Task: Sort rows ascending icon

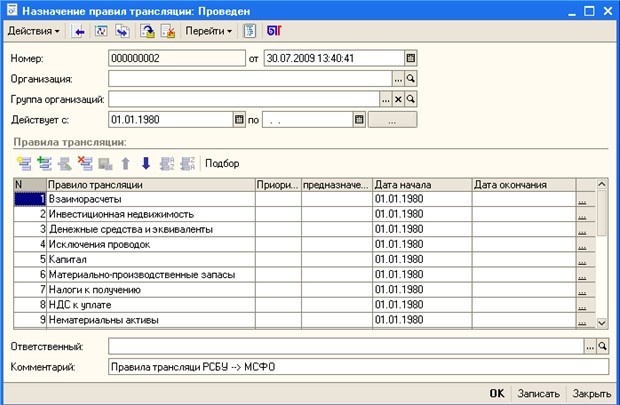Action: tap(167, 163)
